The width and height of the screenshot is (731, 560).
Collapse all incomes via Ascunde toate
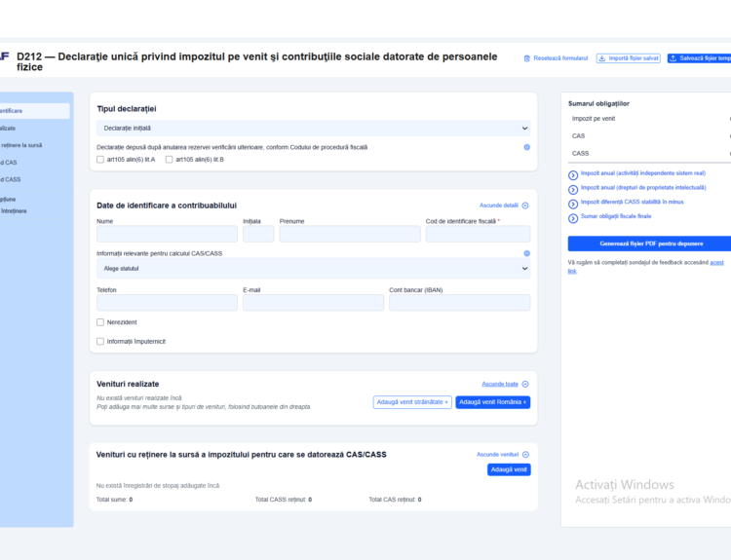500,384
